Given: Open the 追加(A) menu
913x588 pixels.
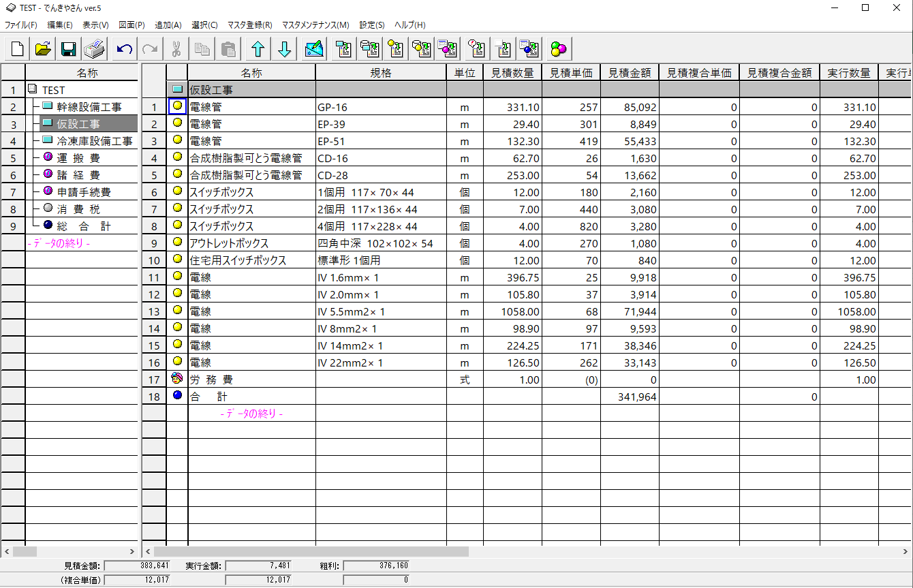Looking at the screenshot, I should [168, 25].
